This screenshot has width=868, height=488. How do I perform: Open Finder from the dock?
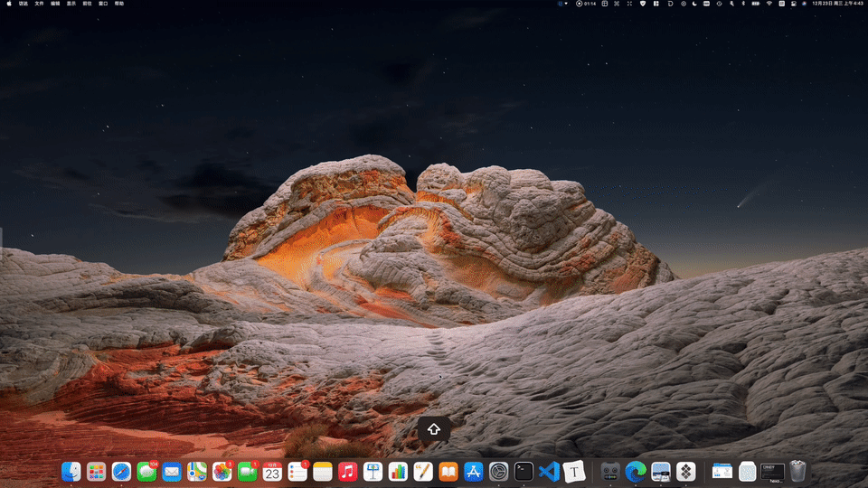pos(71,471)
